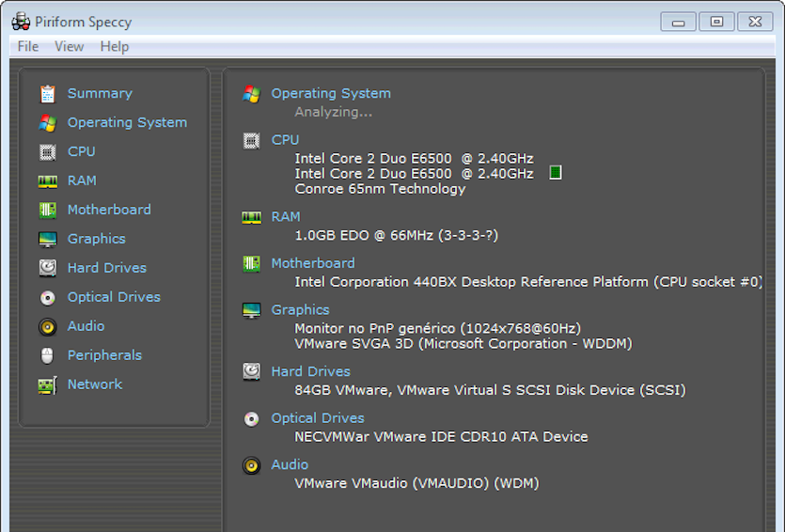
Task: Click the Motherboard icon in summary panel
Action: pyautogui.click(x=251, y=264)
